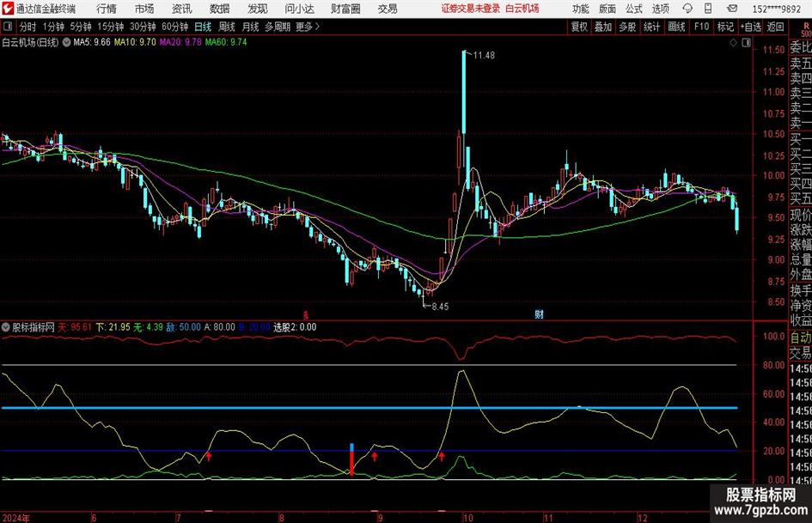The image size is (812, 523).
Task: Click the MA5: 9.66 value label
Action: point(92,42)
